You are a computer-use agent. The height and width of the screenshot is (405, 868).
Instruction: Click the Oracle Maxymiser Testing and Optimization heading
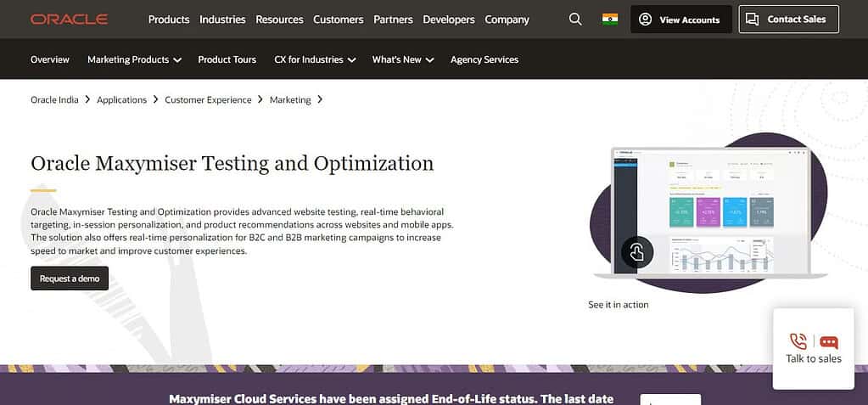[232, 163]
